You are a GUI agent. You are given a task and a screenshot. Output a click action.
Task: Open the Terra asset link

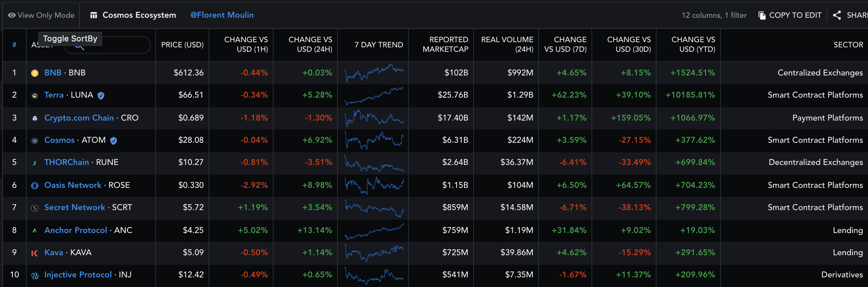pos(54,95)
